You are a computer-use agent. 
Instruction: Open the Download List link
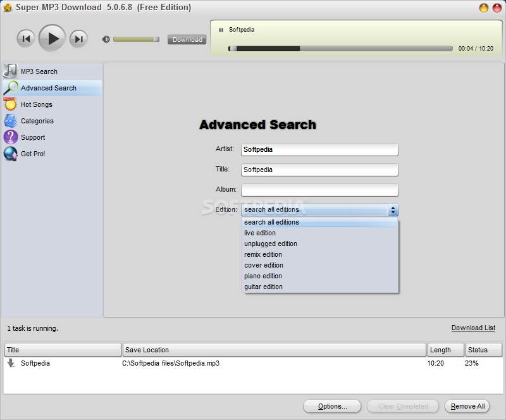click(473, 328)
